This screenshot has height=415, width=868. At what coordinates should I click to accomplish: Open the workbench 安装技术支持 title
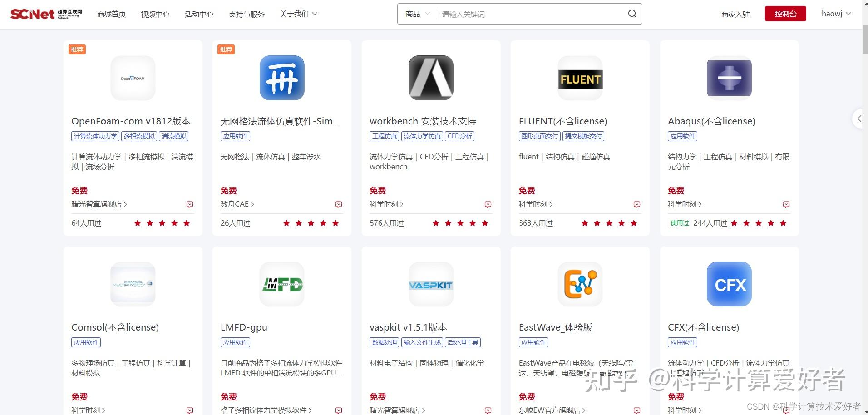(x=423, y=121)
